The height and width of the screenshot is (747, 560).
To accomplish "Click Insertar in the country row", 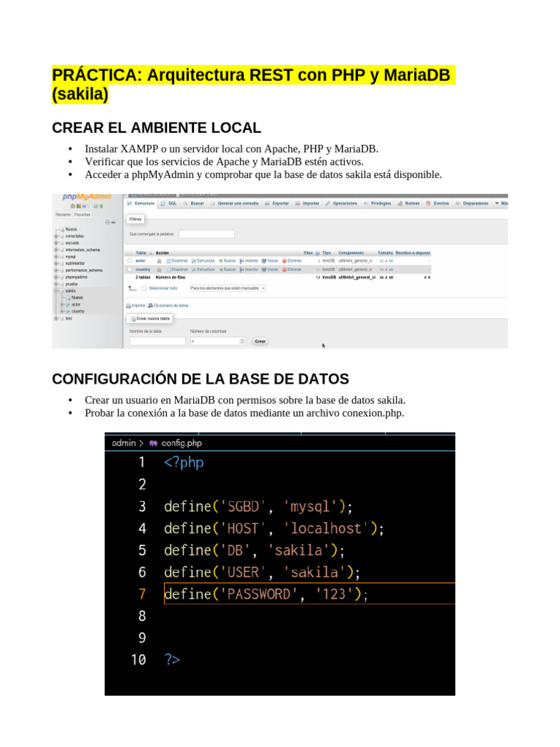I will pos(249,270).
